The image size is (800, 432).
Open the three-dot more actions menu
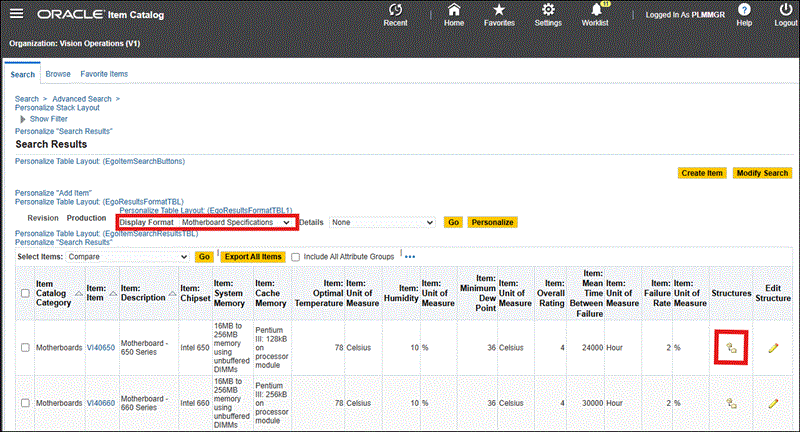(x=410, y=257)
